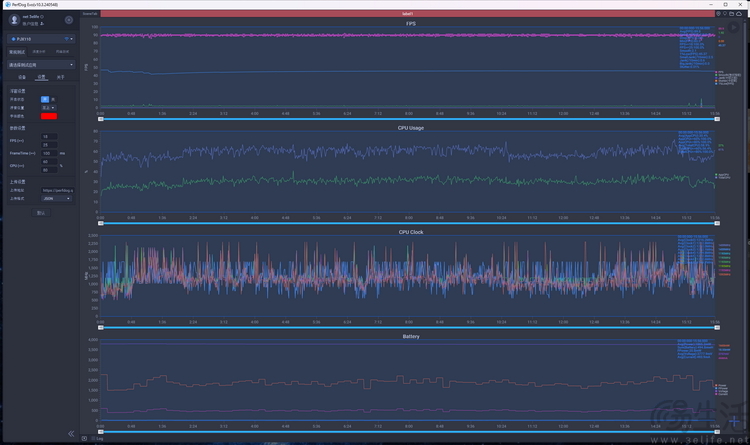Screen dimensions: 750x445
Task: Toggle the Current series in the Battery legend
Action: point(721,394)
